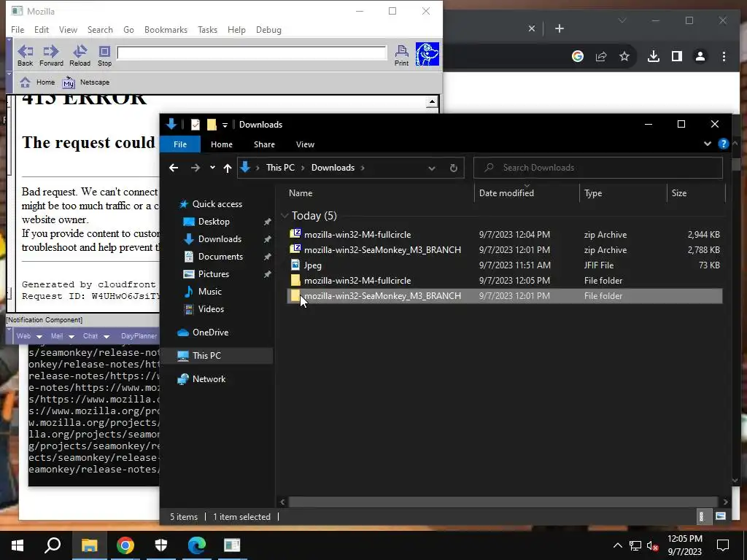Open Bookmarks menu in Mozilla
This screenshot has height=560, width=747.
pos(166,29)
